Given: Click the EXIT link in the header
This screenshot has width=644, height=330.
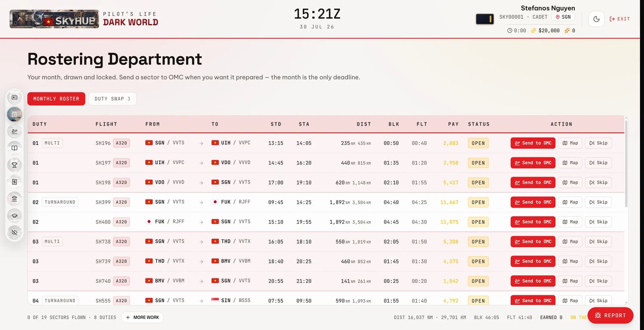Looking at the screenshot, I should tap(620, 19).
